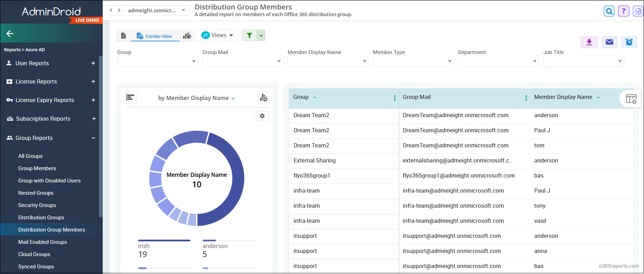644x274 pixels.
Task: Click the sidebar vertical scrollbar
Action: (101, 137)
